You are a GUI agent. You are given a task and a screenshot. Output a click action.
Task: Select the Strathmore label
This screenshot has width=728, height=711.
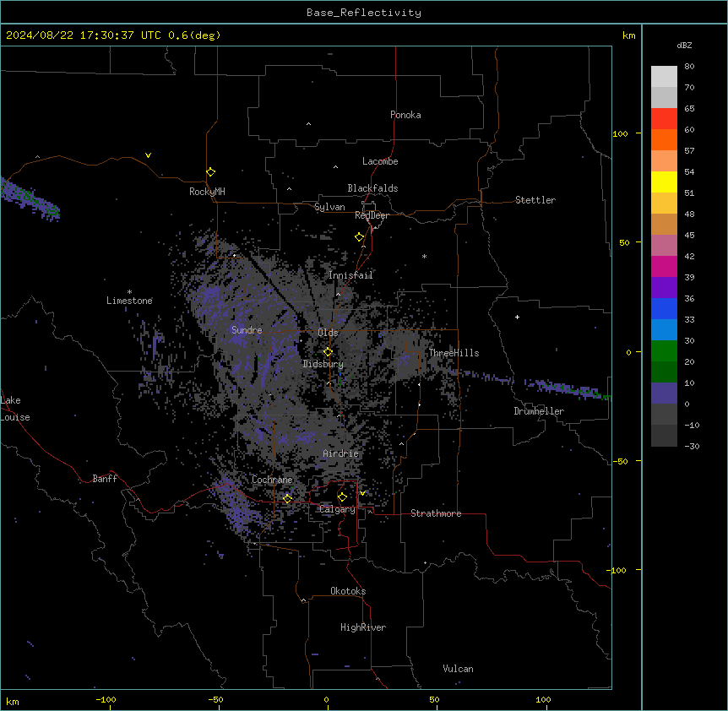[x=436, y=513]
